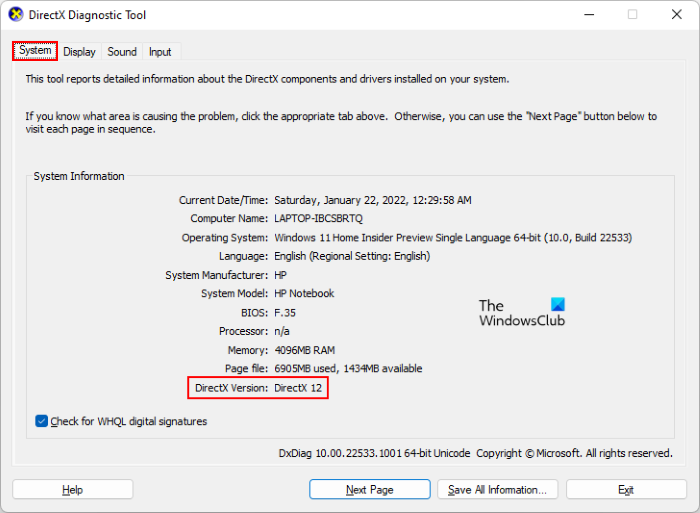Toggle Check for WHQL digital signatures checkbox

(x=42, y=421)
